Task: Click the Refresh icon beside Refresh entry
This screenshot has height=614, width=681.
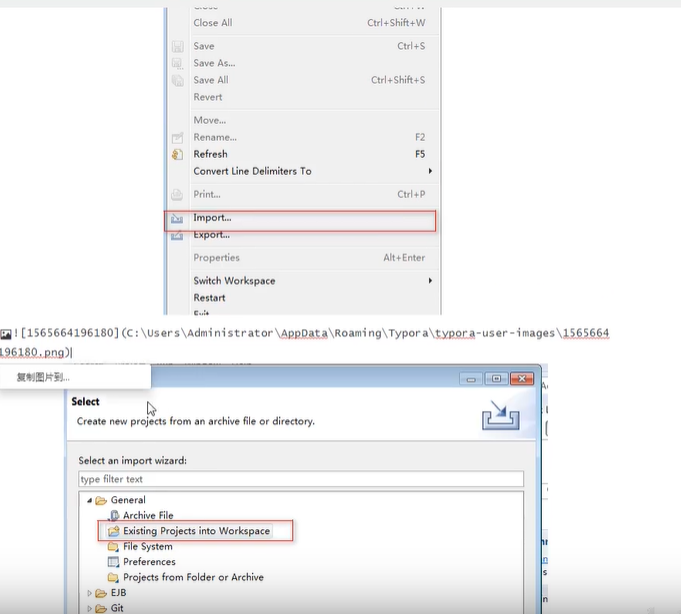Action: [177, 154]
